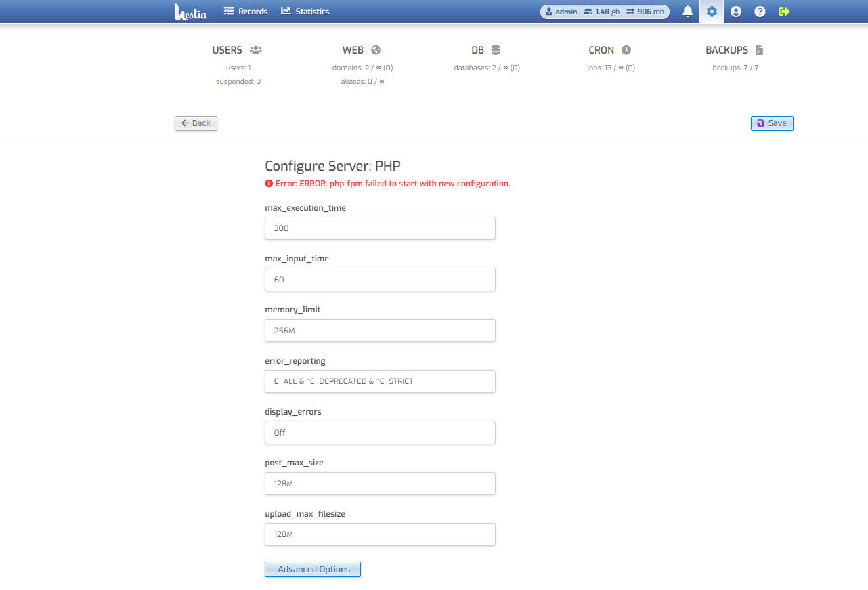868x590 pixels.
Task: Click the server settings gear icon
Action: [x=712, y=12]
